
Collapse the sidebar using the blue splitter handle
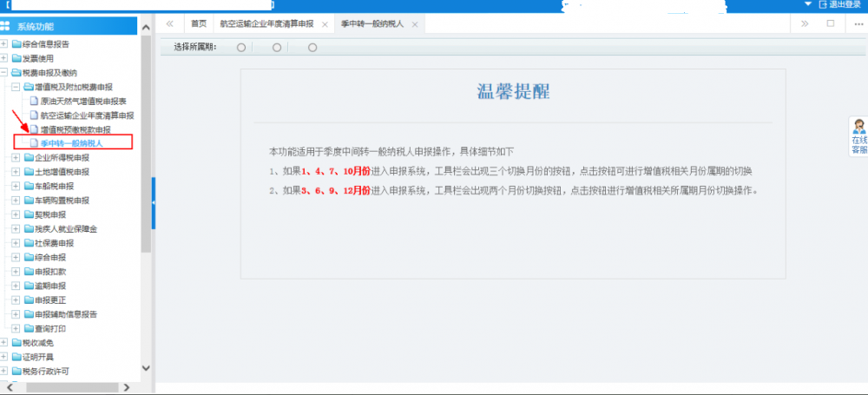(154, 203)
